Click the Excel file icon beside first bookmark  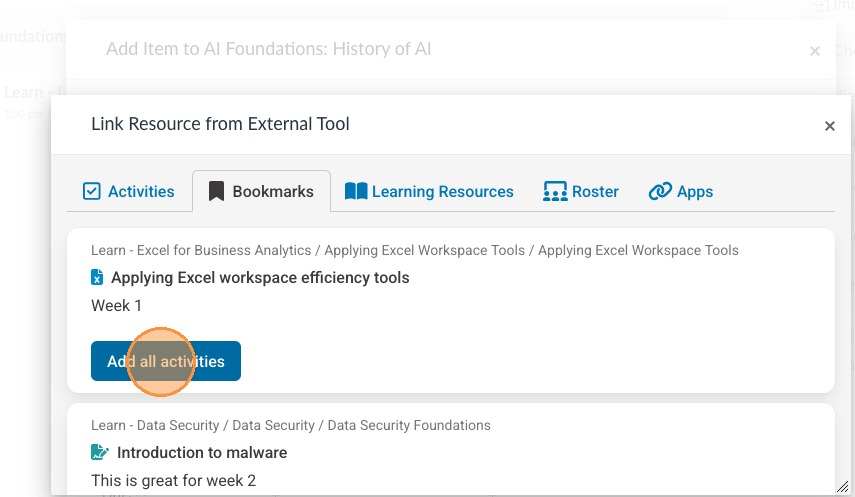point(97,277)
